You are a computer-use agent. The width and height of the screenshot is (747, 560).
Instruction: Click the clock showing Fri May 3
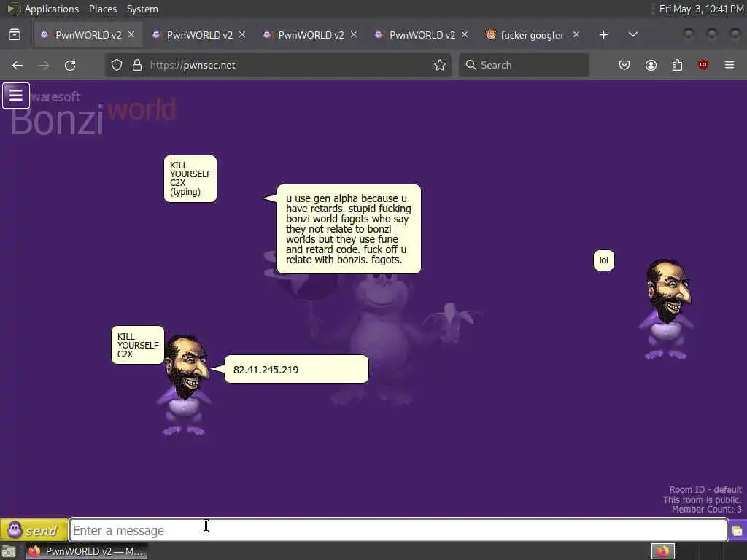701,9
